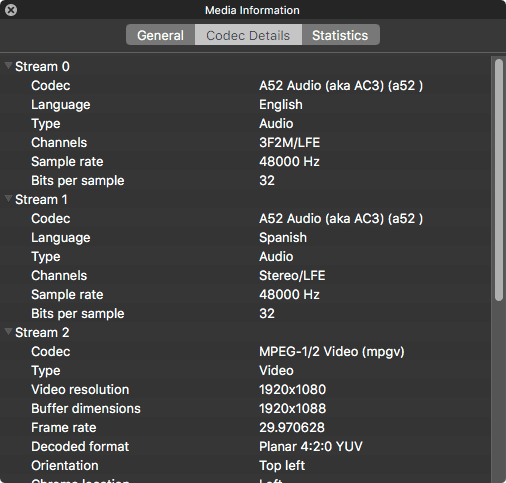Open the Statistics tab
This screenshot has height=483, width=506.
340,35
